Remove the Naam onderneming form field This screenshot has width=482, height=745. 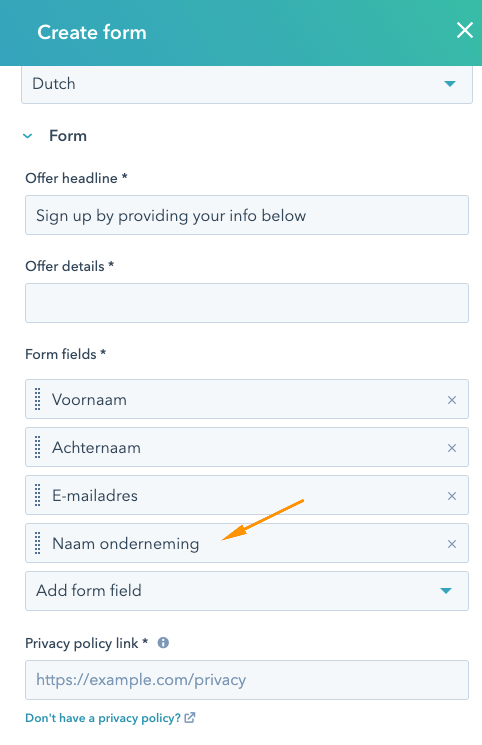(452, 544)
